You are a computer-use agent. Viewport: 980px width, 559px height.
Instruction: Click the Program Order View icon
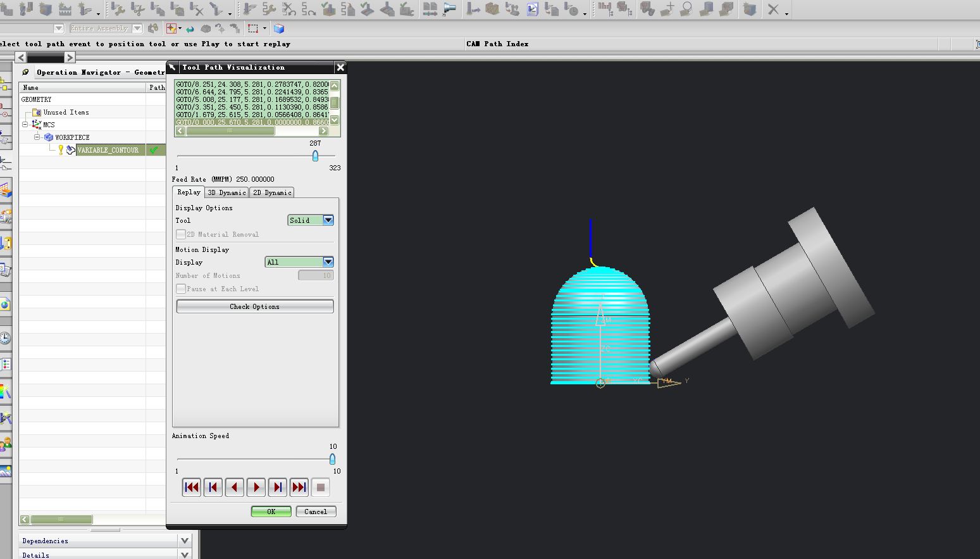pyautogui.click(x=605, y=9)
